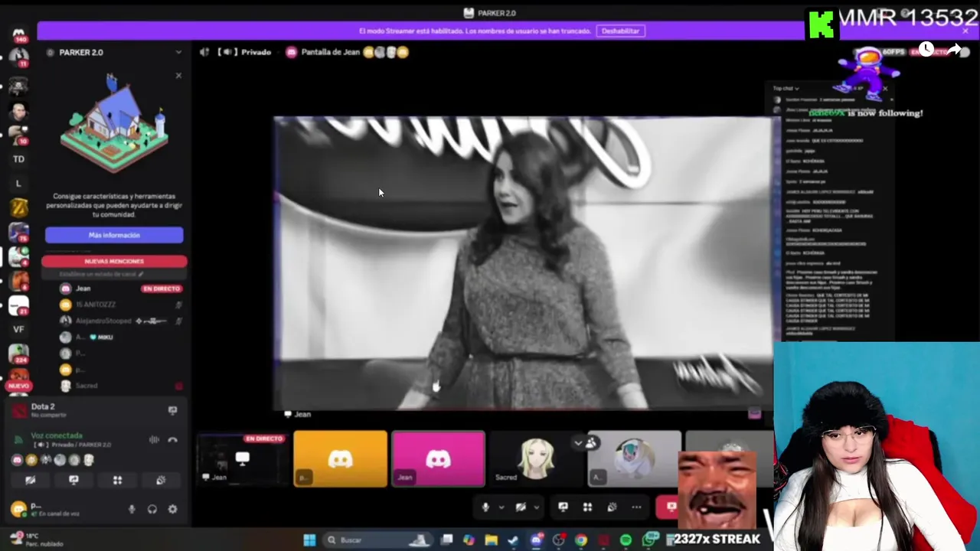Click the NUEVO unread indicator

pos(18,386)
